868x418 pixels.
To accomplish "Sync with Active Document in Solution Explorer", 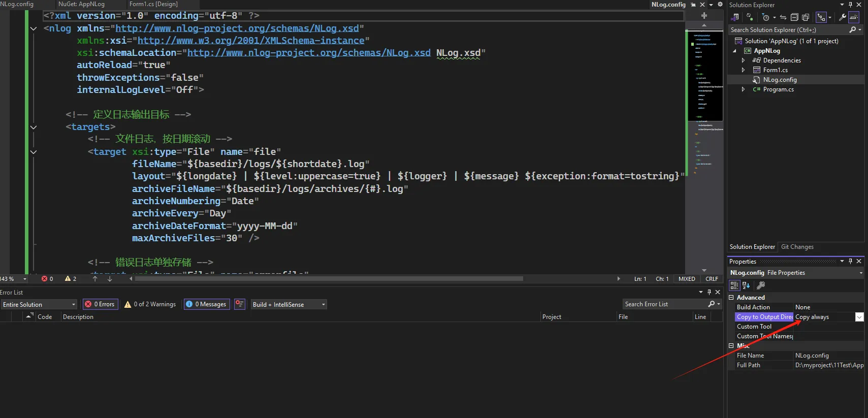I will click(x=783, y=17).
